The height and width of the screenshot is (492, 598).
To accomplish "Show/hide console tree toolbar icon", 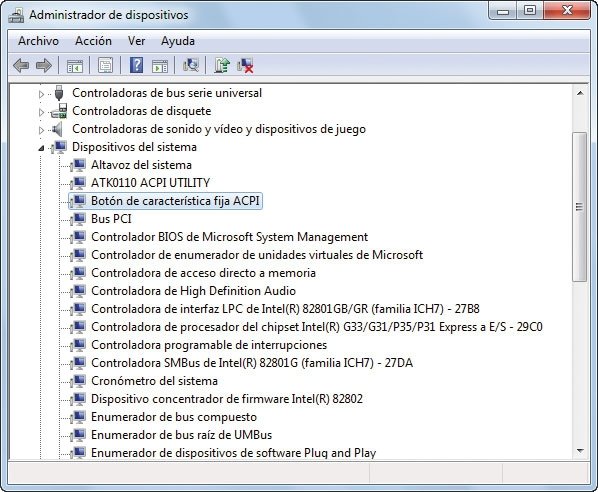I will 75,66.
